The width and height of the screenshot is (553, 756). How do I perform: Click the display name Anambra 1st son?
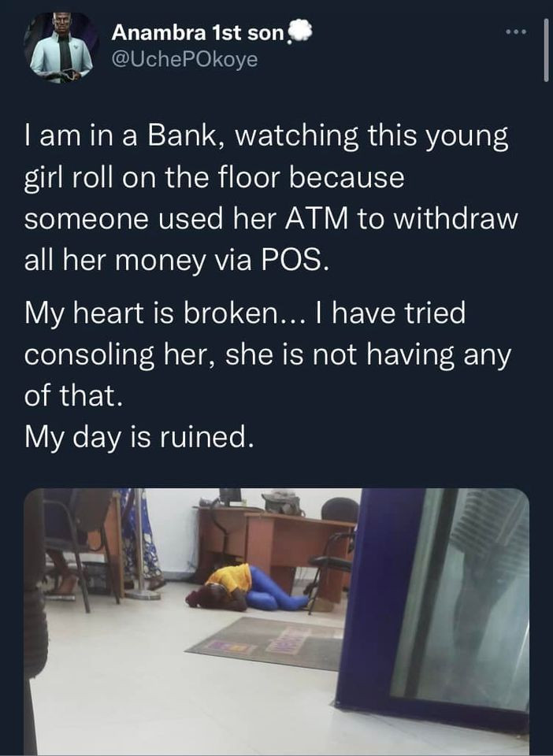(199, 33)
